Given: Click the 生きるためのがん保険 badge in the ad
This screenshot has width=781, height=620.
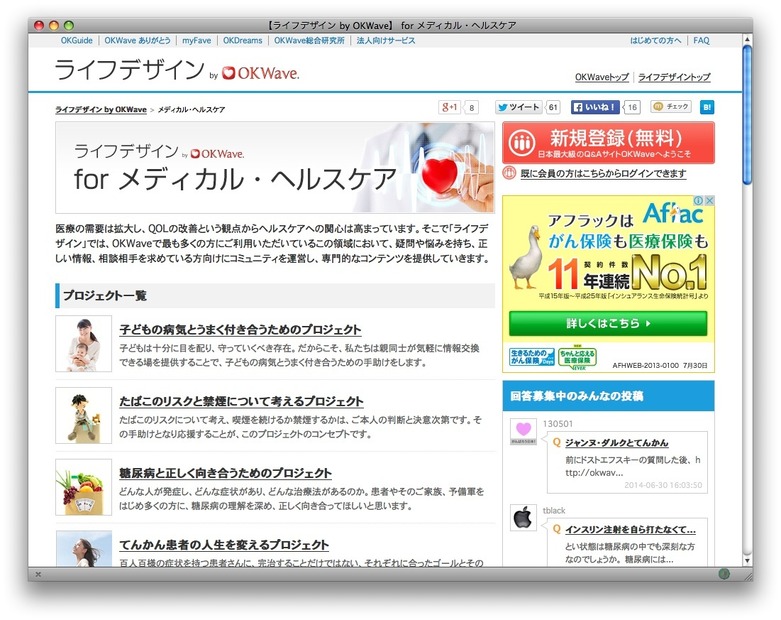Looking at the screenshot, I should 531,357.
